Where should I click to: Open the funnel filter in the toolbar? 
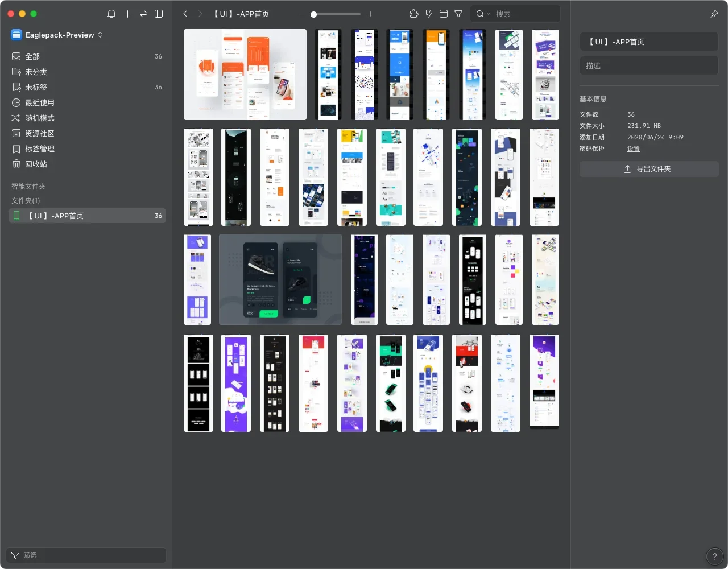458,14
